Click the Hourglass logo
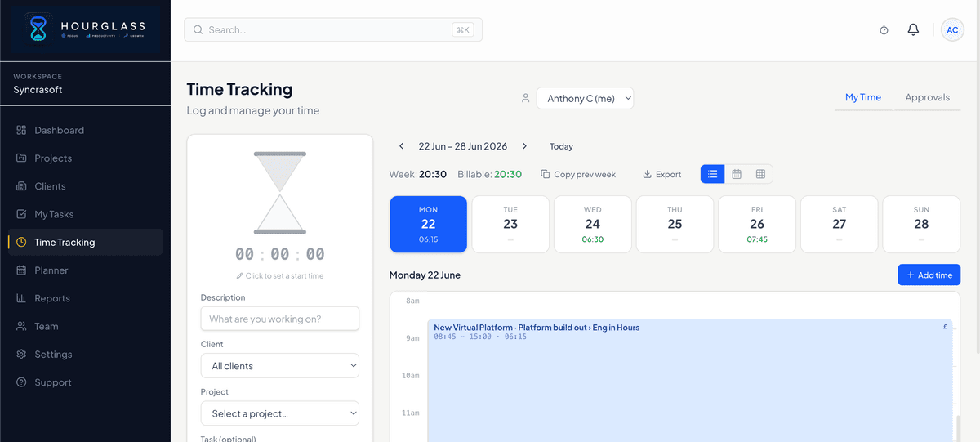Viewport: 980px width, 442px height. point(85,30)
